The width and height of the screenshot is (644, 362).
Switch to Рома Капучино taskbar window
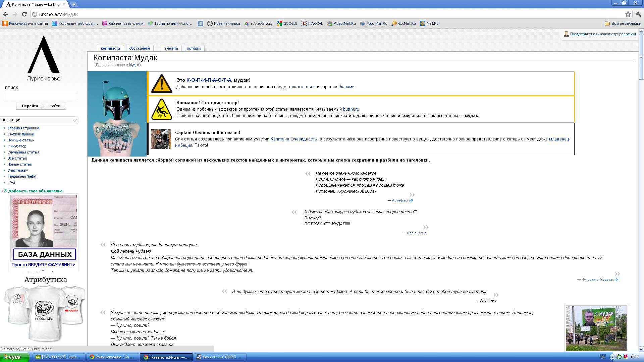(112, 357)
